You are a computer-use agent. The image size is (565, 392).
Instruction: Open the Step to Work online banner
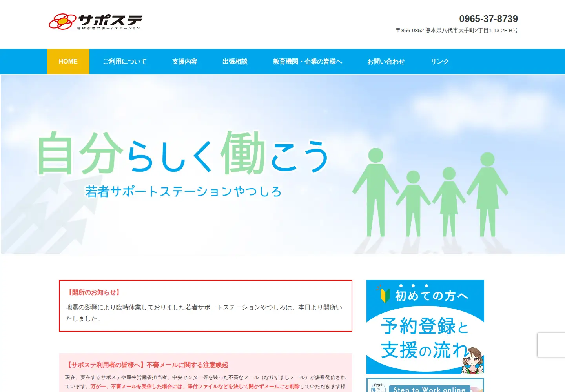point(425,385)
